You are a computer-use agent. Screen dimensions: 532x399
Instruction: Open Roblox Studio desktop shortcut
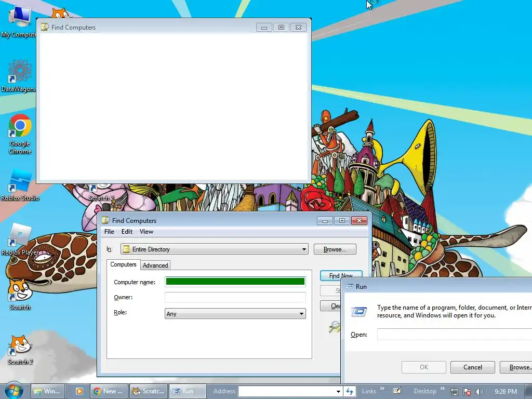(20, 185)
